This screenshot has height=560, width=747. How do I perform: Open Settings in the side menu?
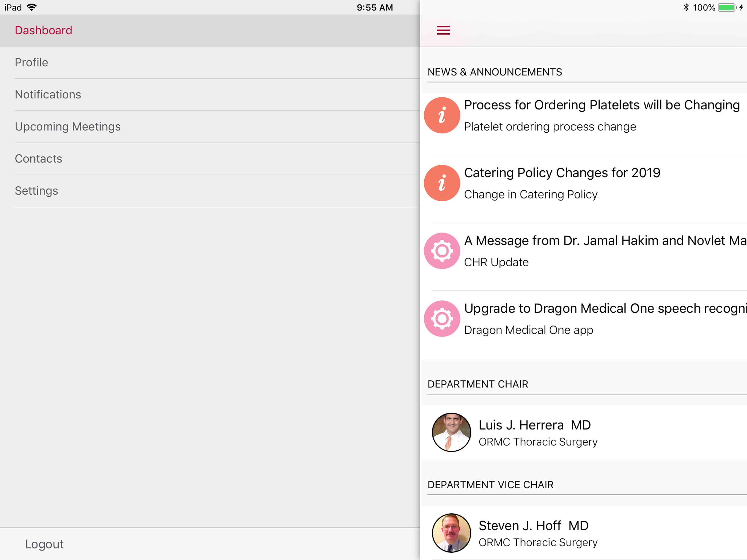click(x=210, y=191)
